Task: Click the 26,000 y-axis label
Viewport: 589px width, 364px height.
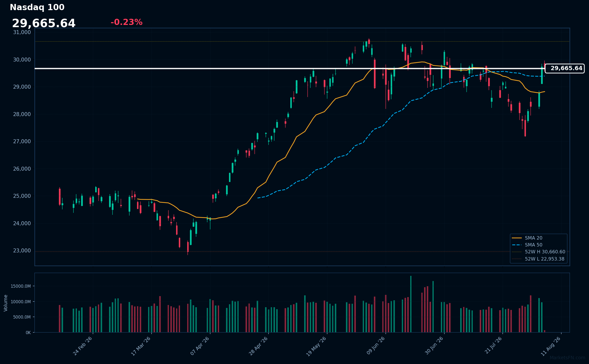Action: click(x=22, y=169)
